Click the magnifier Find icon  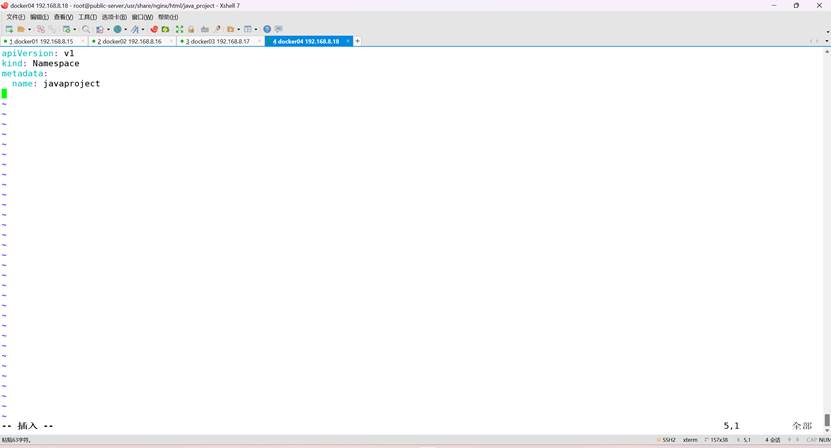pos(86,29)
